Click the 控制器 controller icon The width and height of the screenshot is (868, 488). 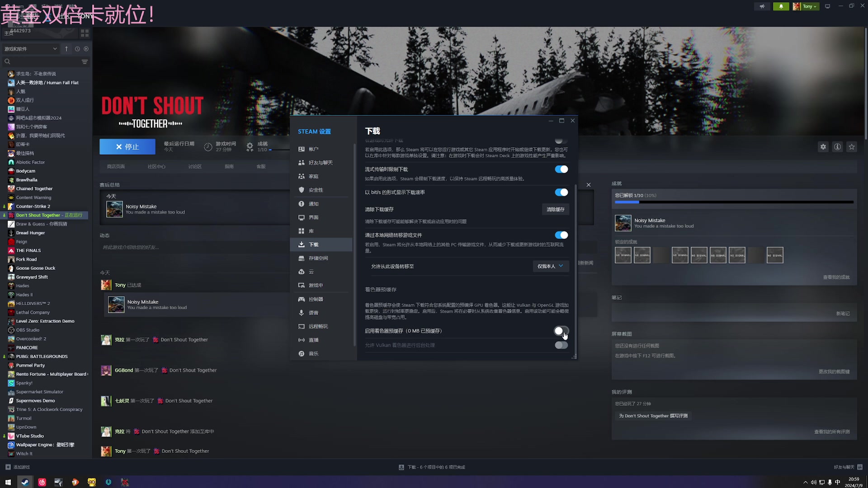[x=302, y=299]
